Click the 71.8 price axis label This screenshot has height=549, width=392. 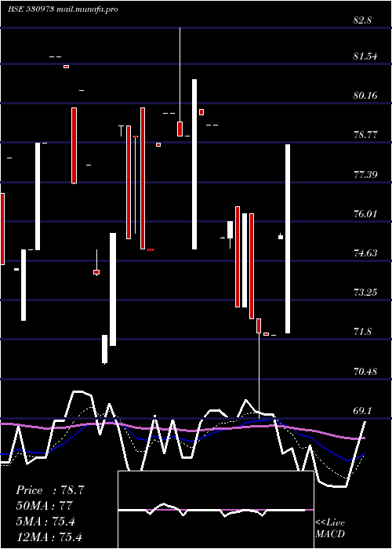pos(362,332)
